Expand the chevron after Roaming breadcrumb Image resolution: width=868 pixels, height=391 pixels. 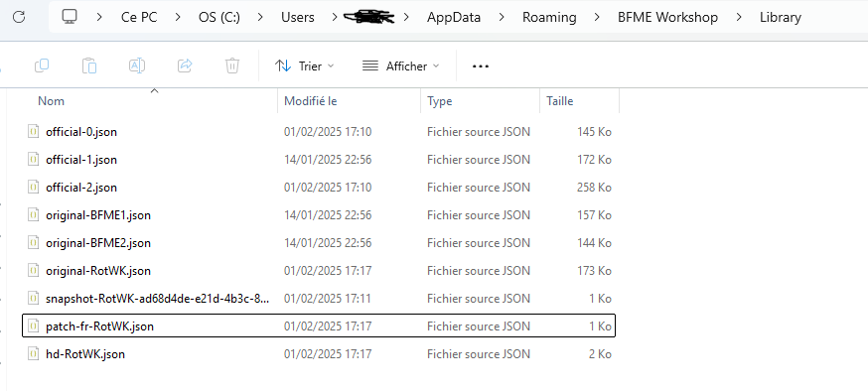pos(597,17)
